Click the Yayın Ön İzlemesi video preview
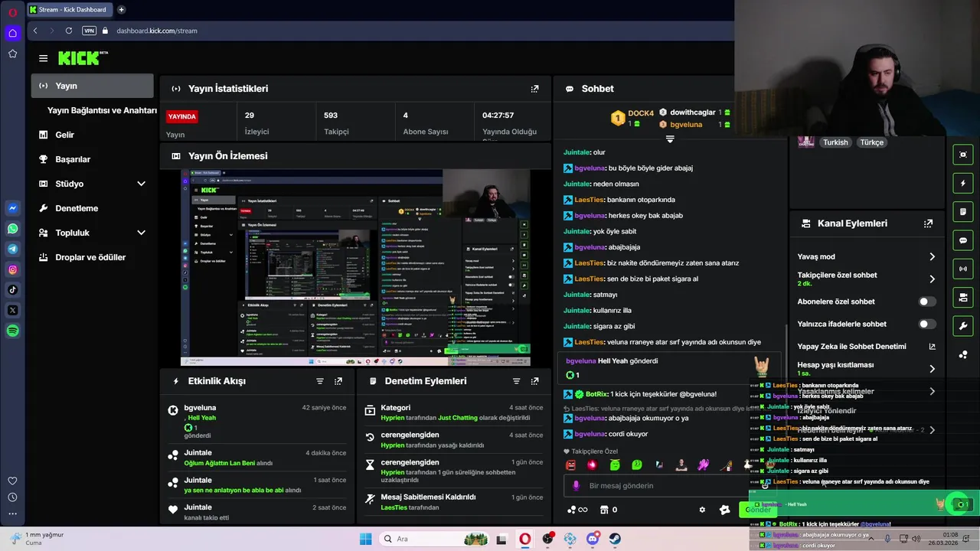This screenshot has height=551, width=980. [x=356, y=268]
